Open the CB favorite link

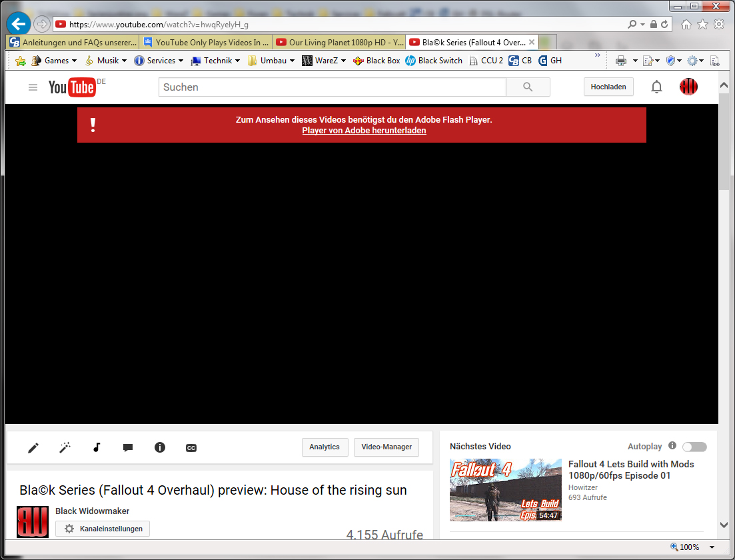coord(520,61)
